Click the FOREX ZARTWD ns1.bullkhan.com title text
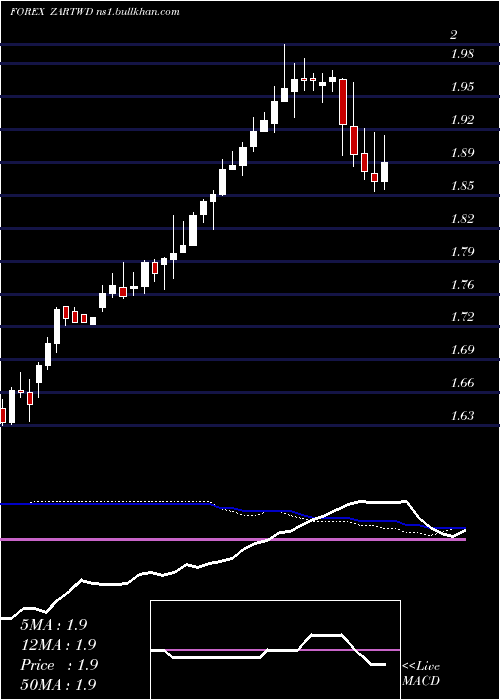 tap(95, 12)
